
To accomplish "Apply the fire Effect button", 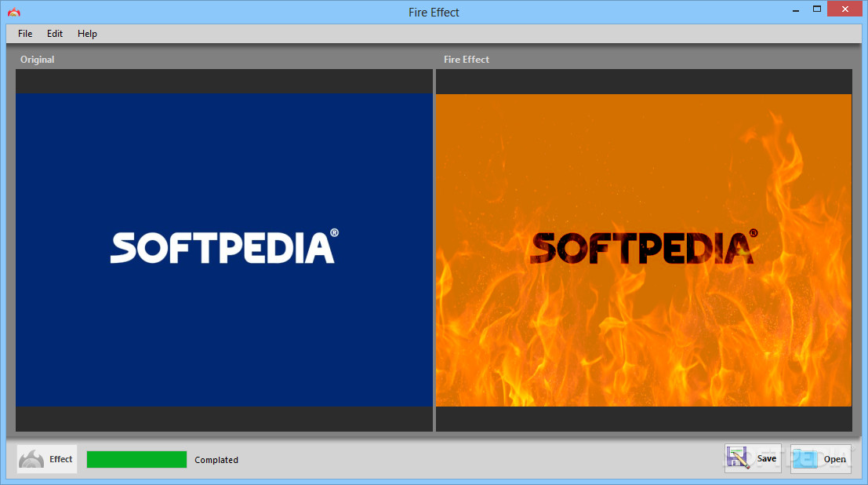I will point(47,459).
